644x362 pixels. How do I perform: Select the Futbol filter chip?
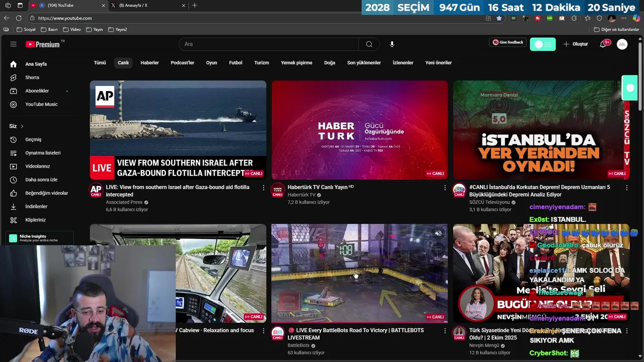tap(235, 63)
